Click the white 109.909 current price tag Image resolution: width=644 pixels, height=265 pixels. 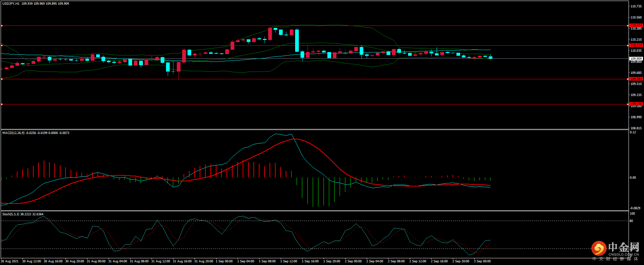tap(636, 58)
